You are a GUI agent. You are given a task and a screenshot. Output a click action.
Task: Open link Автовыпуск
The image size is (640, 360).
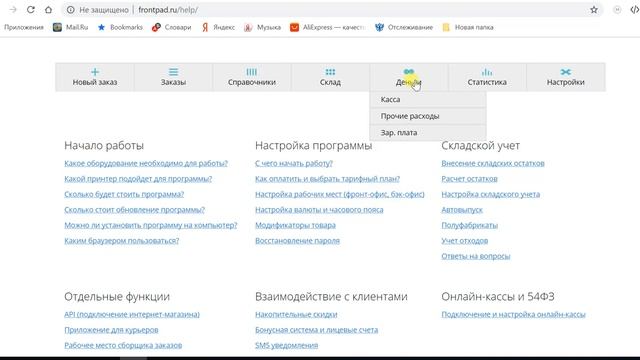point(462,210)
